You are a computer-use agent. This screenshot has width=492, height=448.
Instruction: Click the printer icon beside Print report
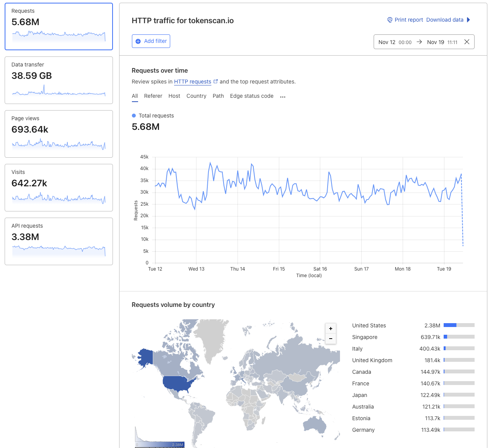pos(390,20)
